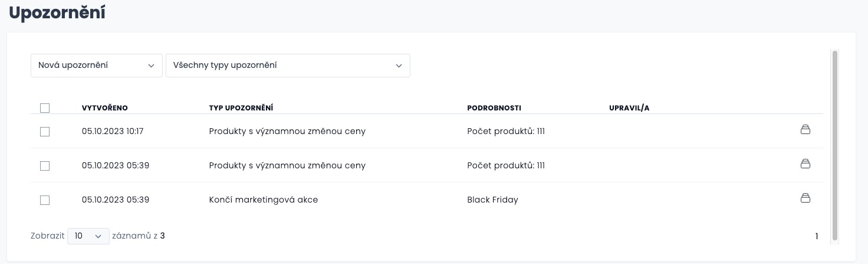The width and height of the screenshot is (868, 264).
Task: Click the Končí marketingová akce alert type text
Action: point(264,200)
